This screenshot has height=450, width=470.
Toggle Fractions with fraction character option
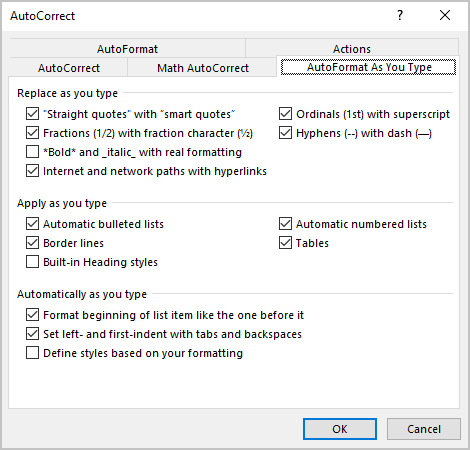coord(32,133)
